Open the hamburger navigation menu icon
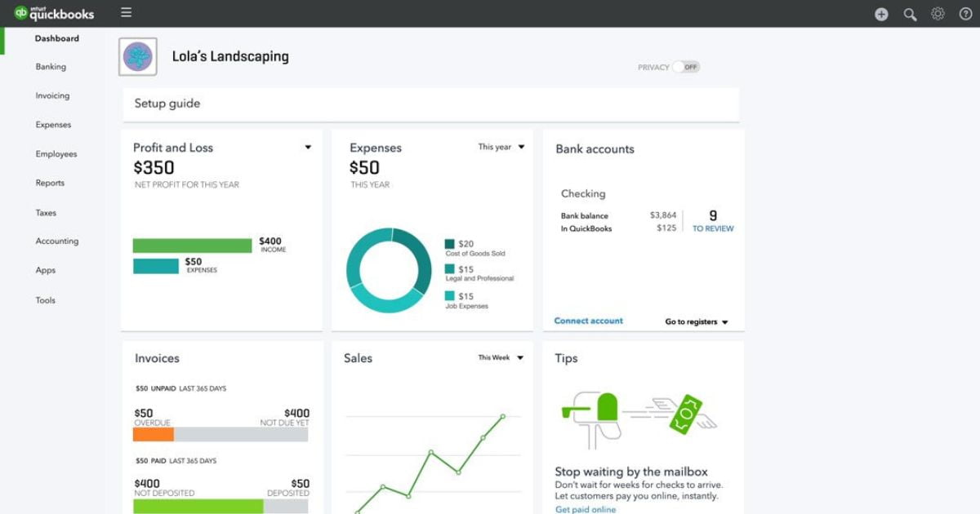 point(126,12)
